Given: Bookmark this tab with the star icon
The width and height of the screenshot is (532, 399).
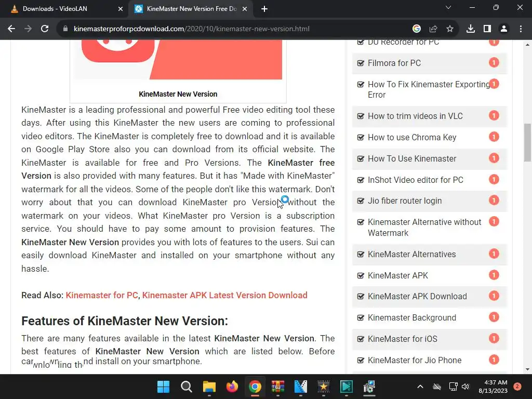Looking at the screenshot, I should pyautogui.click(x=450, y=29).
